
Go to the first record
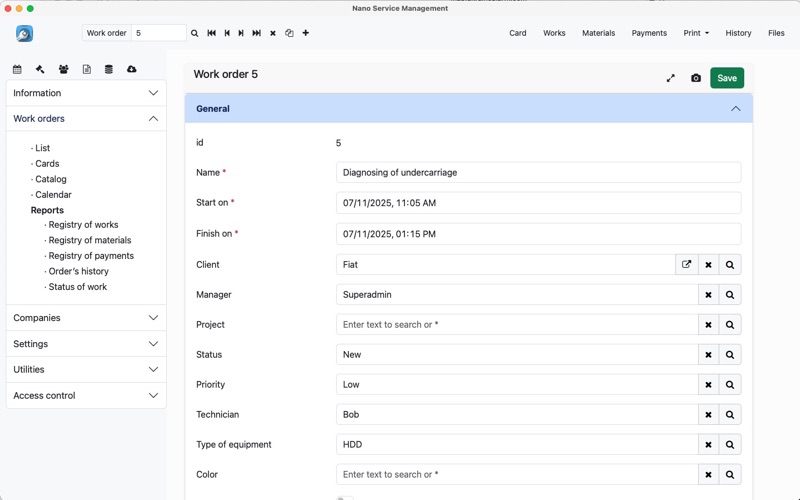[x=211, y=33]
